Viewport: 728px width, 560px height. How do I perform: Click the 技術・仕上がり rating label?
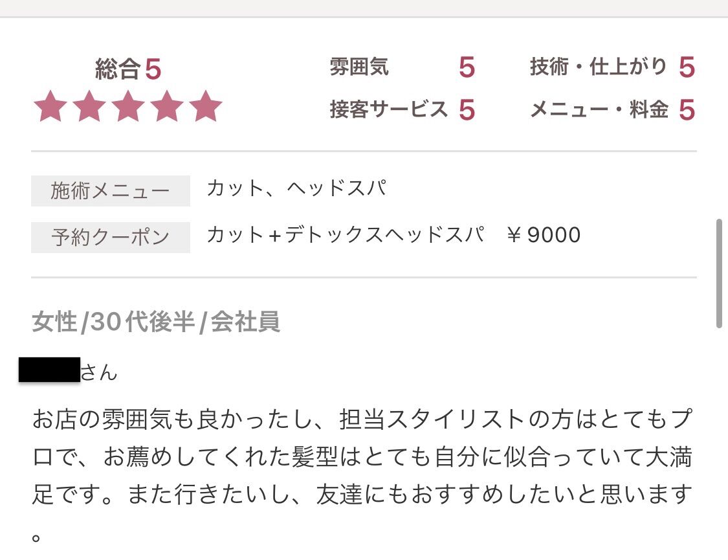[x=599, y=67]
